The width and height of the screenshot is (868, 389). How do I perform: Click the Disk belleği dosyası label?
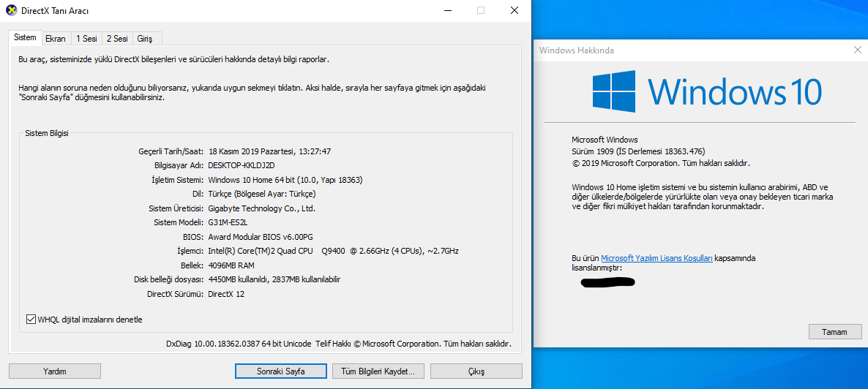[169, 280]
